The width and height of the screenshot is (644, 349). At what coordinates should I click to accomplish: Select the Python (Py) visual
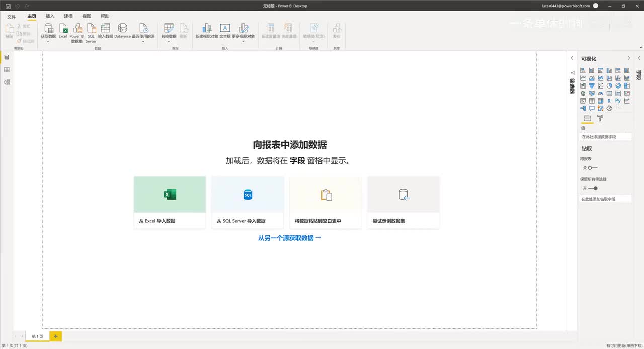click(618, 101)
